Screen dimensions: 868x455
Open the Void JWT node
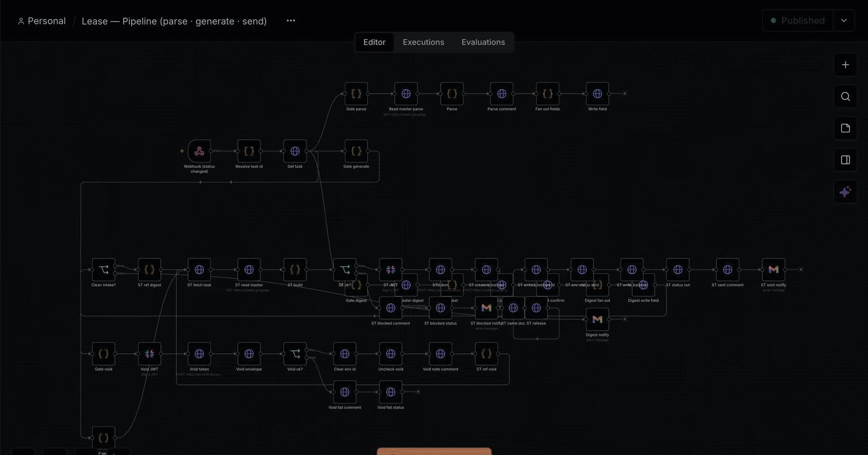[149, 354]
